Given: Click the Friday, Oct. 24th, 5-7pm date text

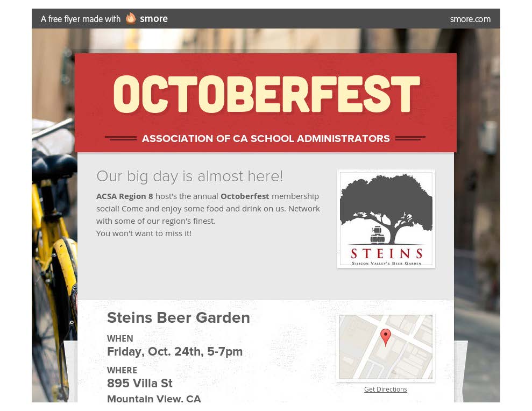Looking at the screenshot, I should click(x=175, y=352).
